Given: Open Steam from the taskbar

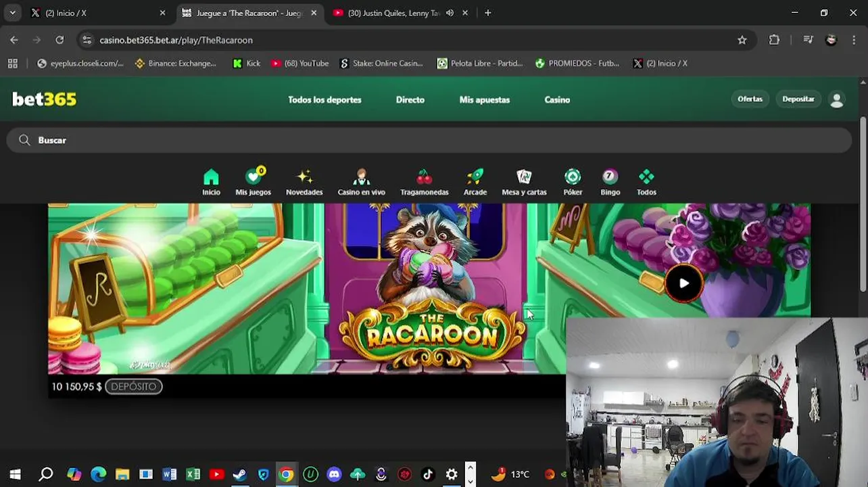Looking at the screenshot, I should [x=239, y=474].
